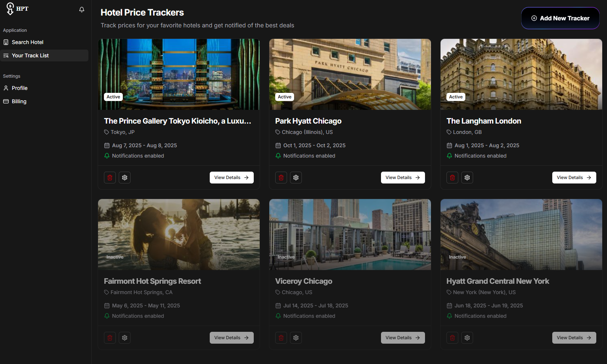Screen dimensions: 607x364
Task: Delete The Langham London tracker
Action: click(452, 178)
